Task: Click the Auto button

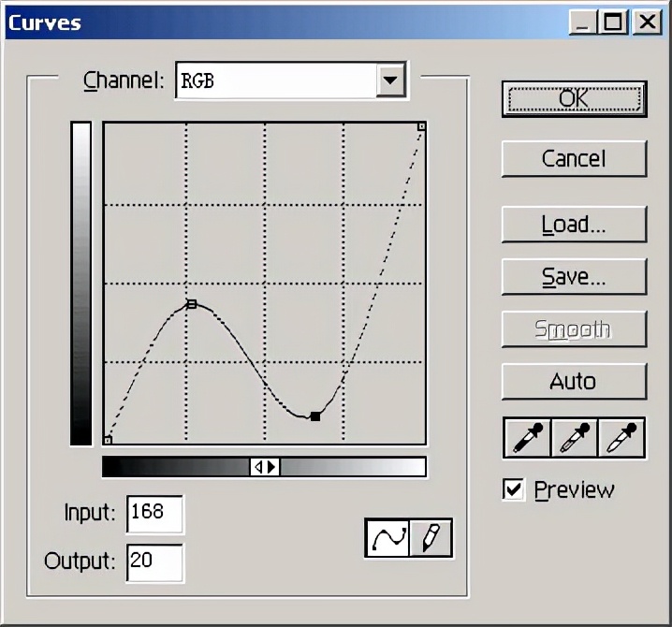Action: tap(575, 382)
